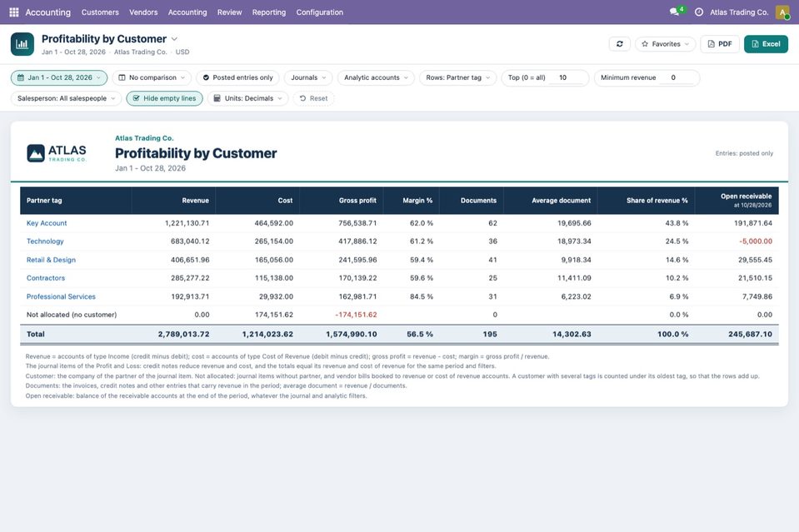Screen dimensions: 799x532
Task: Click the Atlas Trading Co. logo
Action: [x=57, y=152]
